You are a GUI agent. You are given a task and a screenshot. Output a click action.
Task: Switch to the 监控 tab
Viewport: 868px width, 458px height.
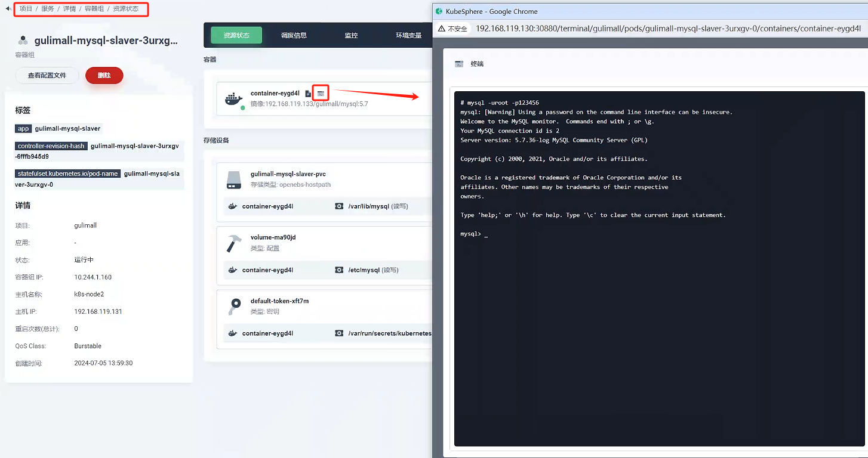(x=351, y=35)
